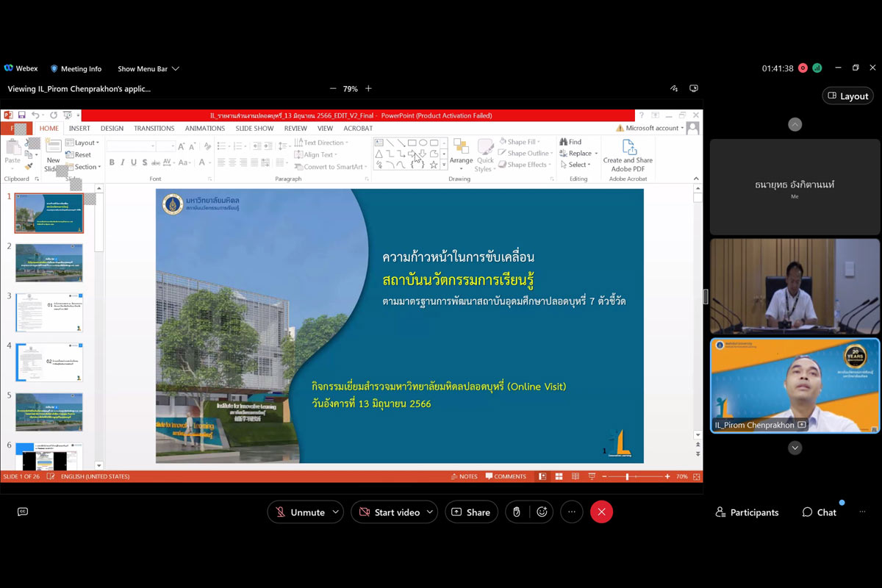Open the reactions smiley icon

[542, 512]
